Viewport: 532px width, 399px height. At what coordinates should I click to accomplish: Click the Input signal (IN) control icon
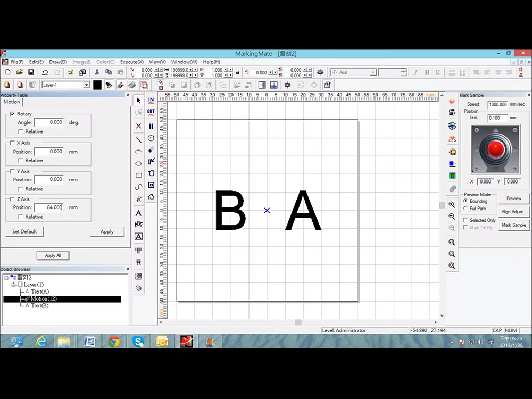click(x=151, y=100)
